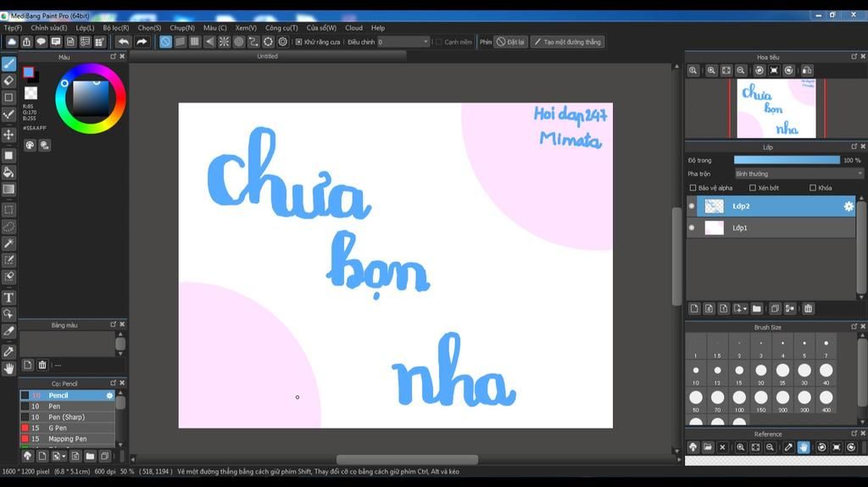Select the Brush tool in left toolbar
This screenshot has width=868, height=487.
pos(8,64)
